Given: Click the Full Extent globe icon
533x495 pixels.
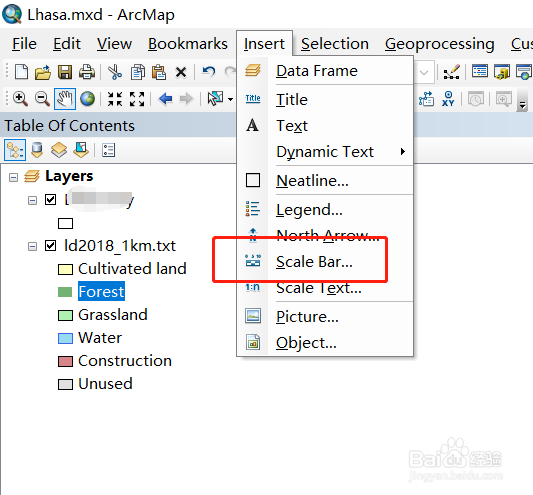Looking at the screenshot, I should coord(87,99).
